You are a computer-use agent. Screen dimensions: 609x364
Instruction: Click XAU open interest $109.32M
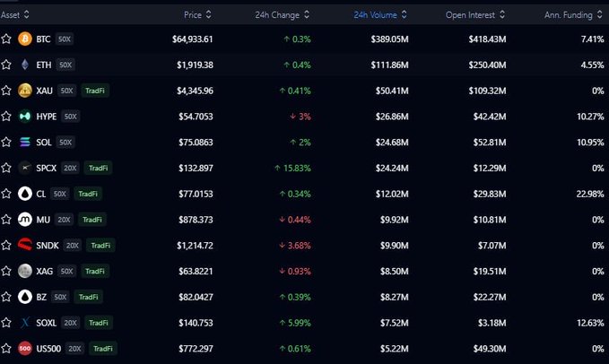pos(487,91)
